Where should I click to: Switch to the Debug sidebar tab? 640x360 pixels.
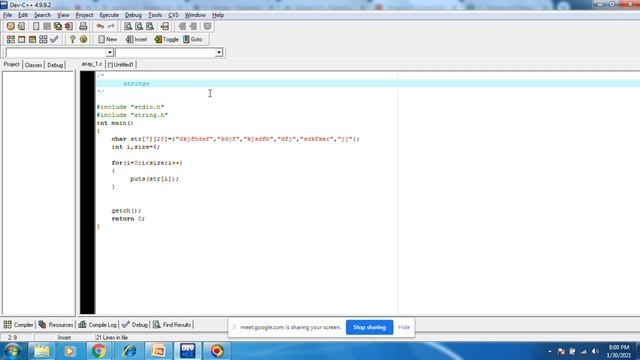pos(55,65)
